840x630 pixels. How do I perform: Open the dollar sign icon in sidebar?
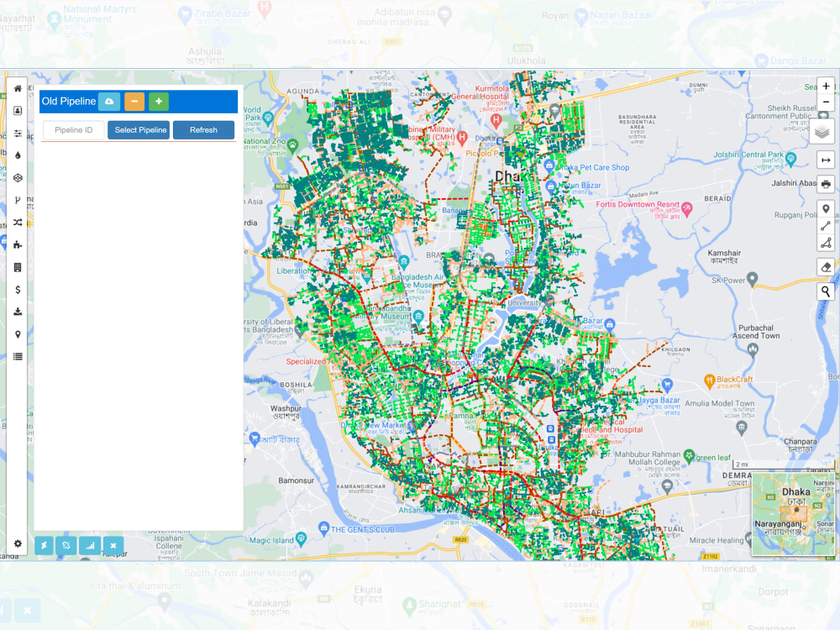(x=18, y=289)
